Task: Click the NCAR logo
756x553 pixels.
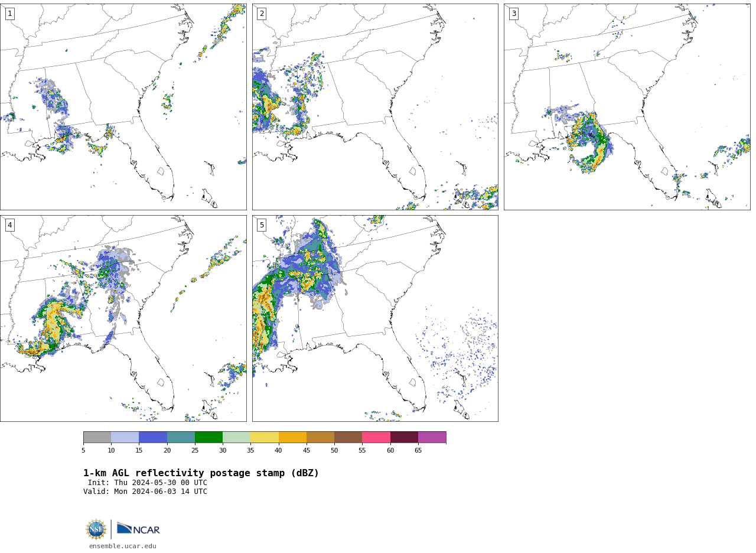Action: 138,529
